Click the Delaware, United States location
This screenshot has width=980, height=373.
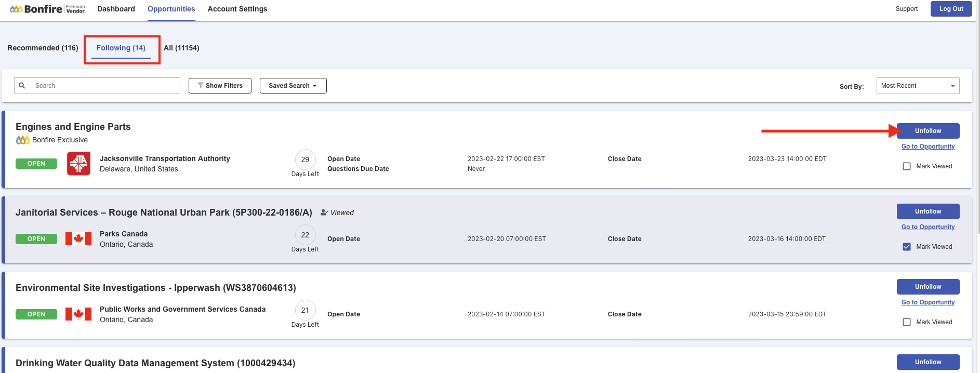tap(139, 169)
